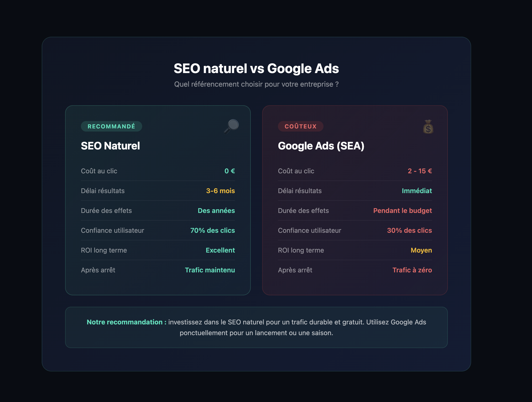Click the Moyen ROI value
Viewport: 532px width, 402px height.
point(421,250)
